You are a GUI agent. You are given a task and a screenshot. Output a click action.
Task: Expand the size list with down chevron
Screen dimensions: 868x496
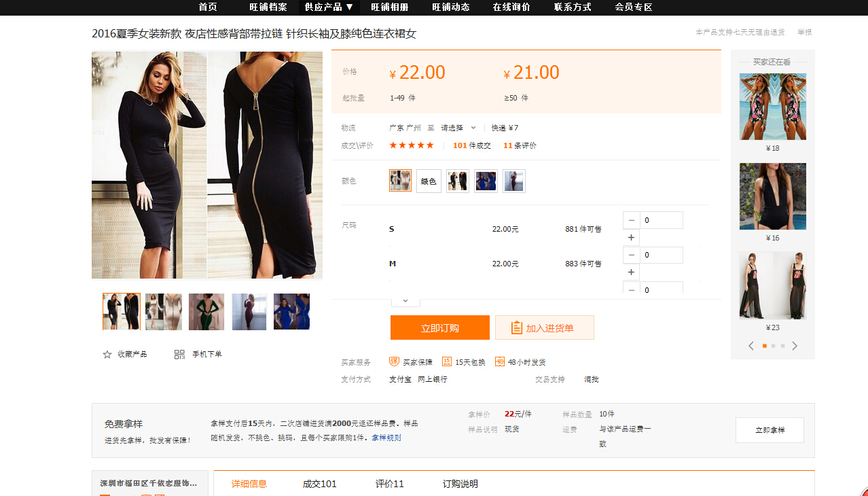[x=405, y=300]
